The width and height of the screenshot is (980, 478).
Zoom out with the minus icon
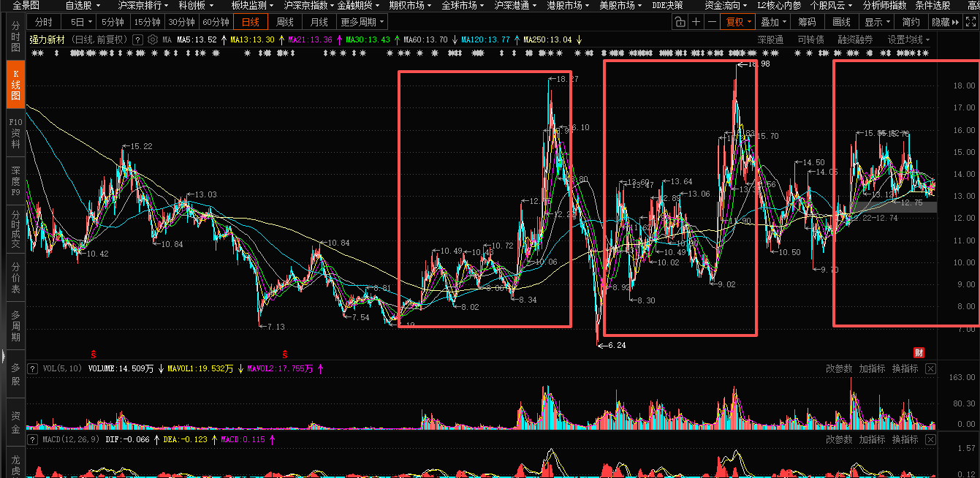click(712, 22)
